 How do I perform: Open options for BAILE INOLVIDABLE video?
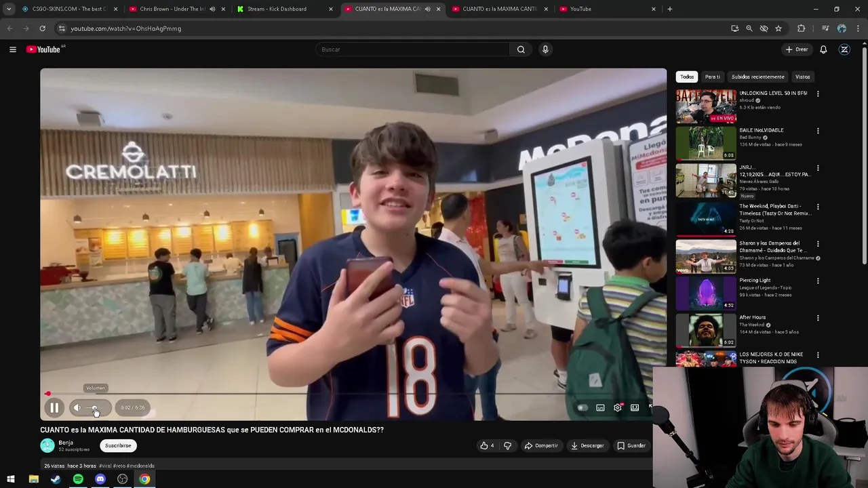pos(818,131)
